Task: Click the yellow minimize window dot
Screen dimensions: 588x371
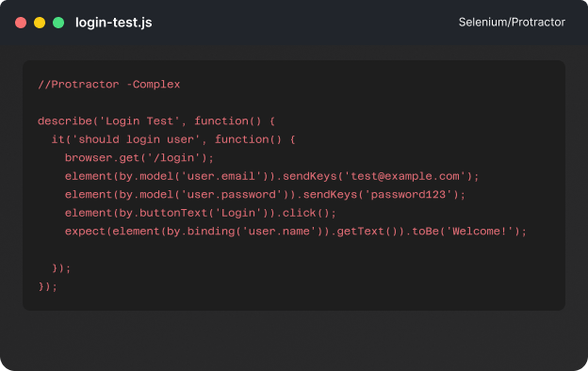Action: 40,23
